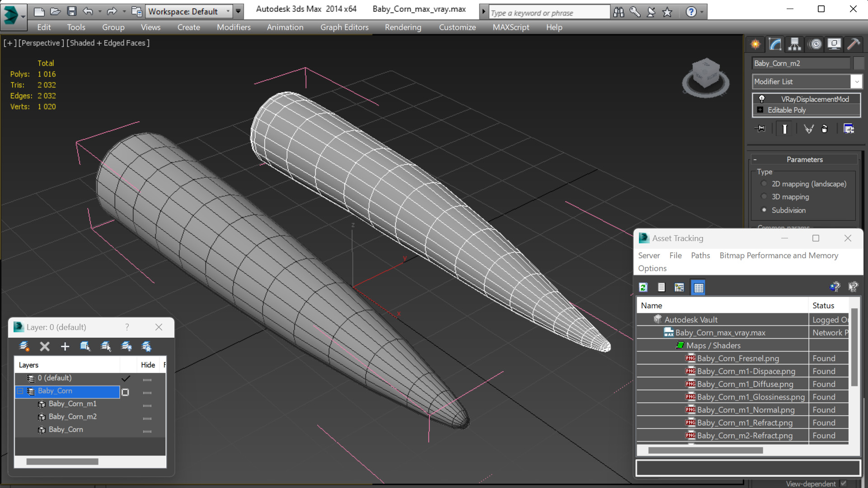Open the Modifiers menu
The width and height of the screenshot is (868, 488).
click(234, 27)
